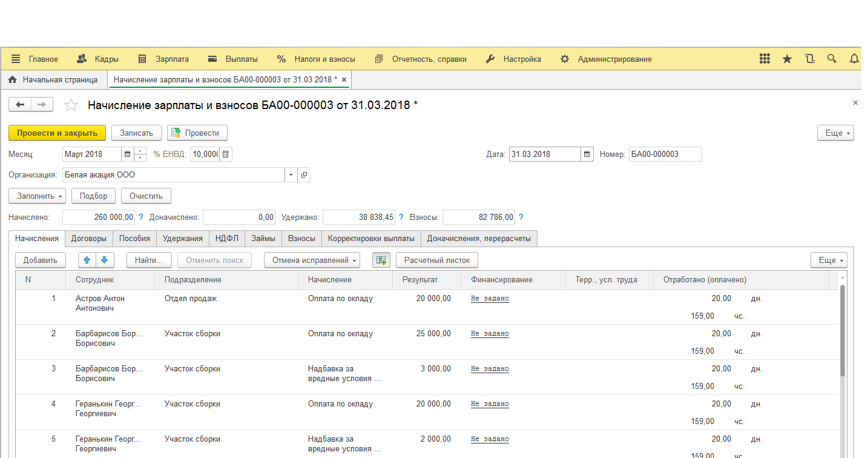Viewport: 868px width, 458px height.
Task: Show help for Начислено total
Action: [141, 217]
